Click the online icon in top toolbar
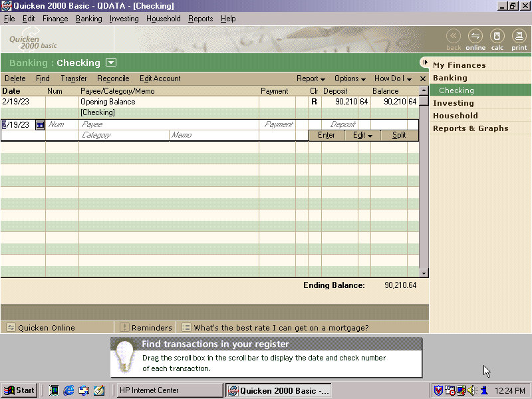Viewport: 532px width, 399px height. [475, 37]
